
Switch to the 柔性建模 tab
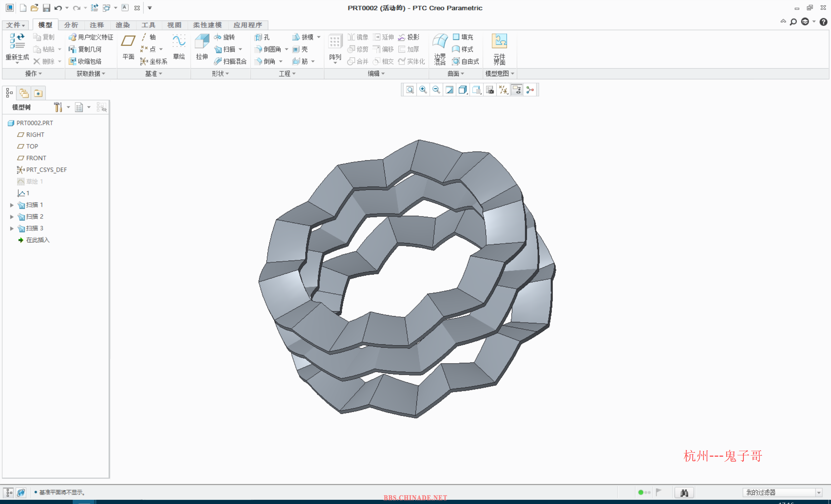(x=207, y=25)
